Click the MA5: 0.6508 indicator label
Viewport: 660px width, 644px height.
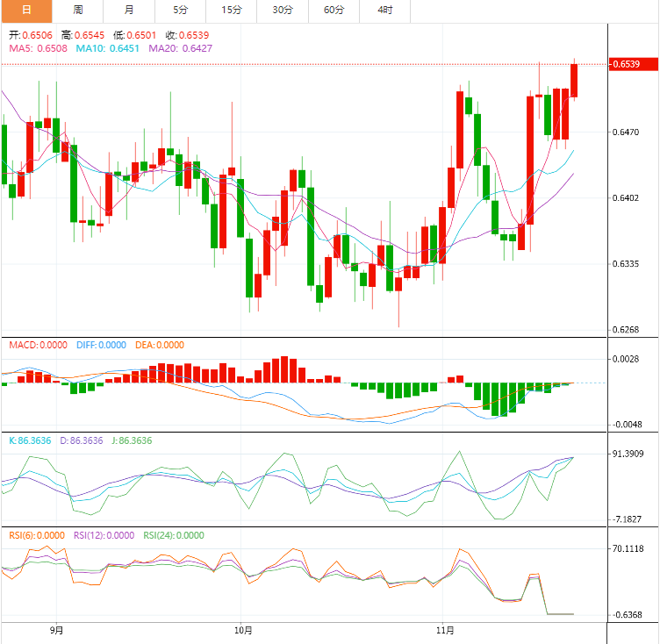point(37,48)
